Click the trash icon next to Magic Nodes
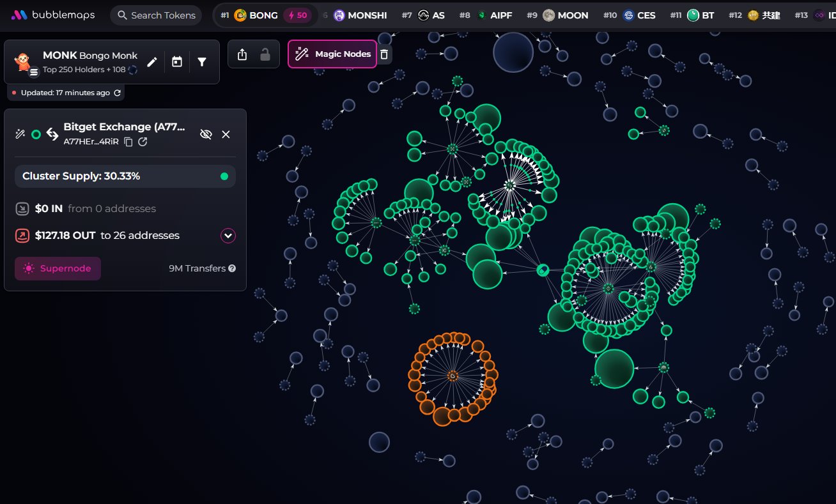The image size is (836, 504). point(384,54)
